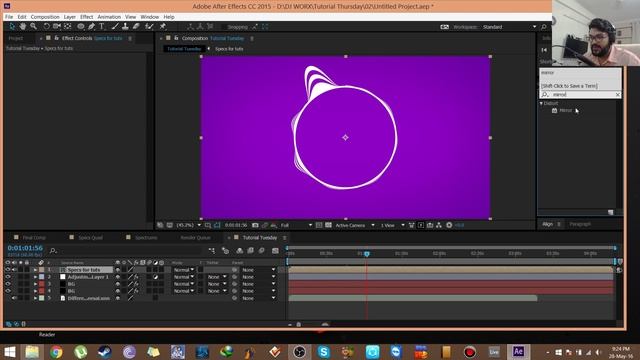Click the Composition Mini-Flowchart timeline icon
The width and height of the screenshot is (640, 360).
point(211,251)
